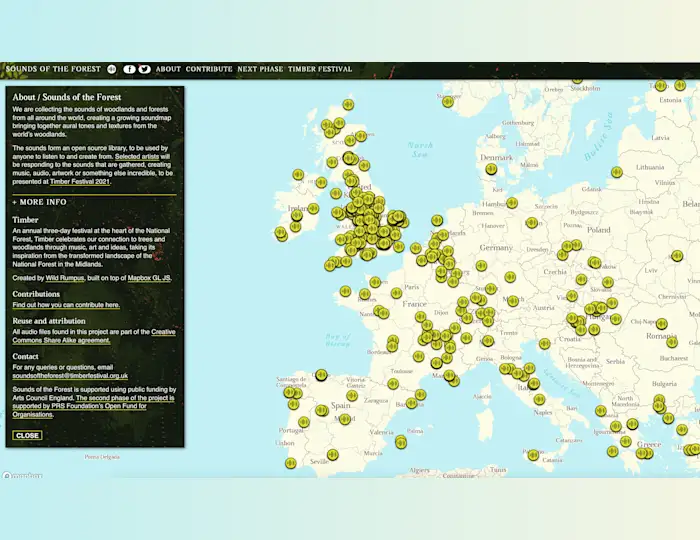700x540 pixels.
Task: Click the sound marker near Stavanger, Norway
Action: [448, 102]
